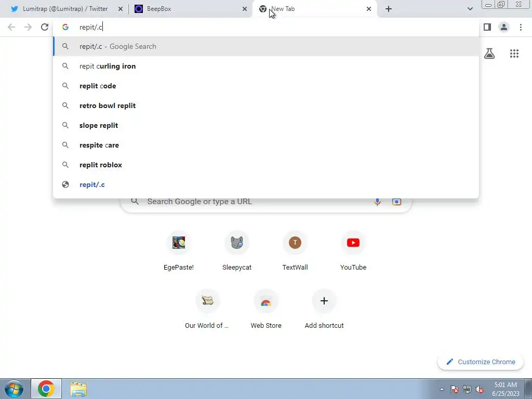Screen dimensions: 532x399
Task: Open TextWall shortcut
Action: (x=295, y=251)
